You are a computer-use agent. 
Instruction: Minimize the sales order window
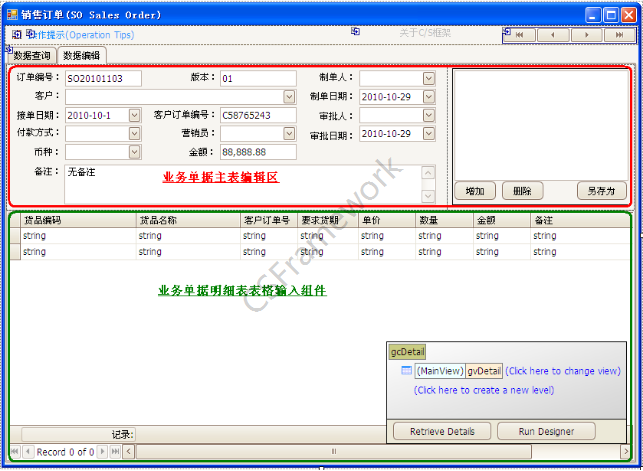click(593, 15)
